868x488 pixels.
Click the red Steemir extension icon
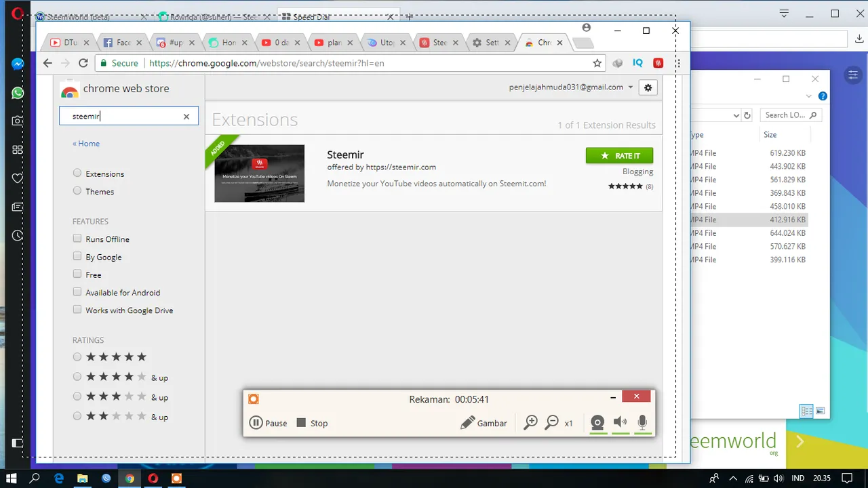pos(658,63)
